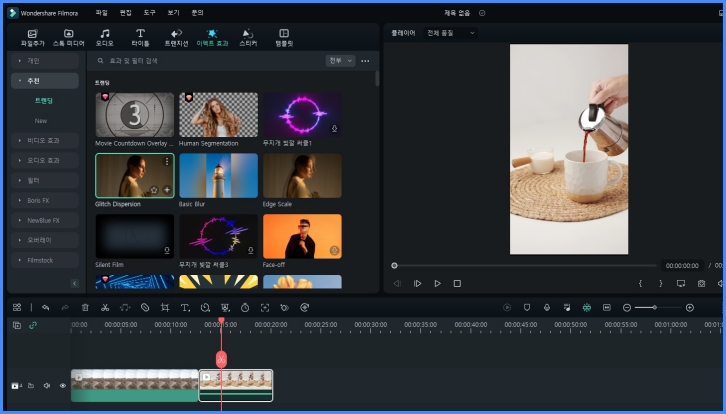Image resolution: width=726 pixels, height=414 pixels.
Task: Open the 스티커 stickers tab
Action: point(248,38)
